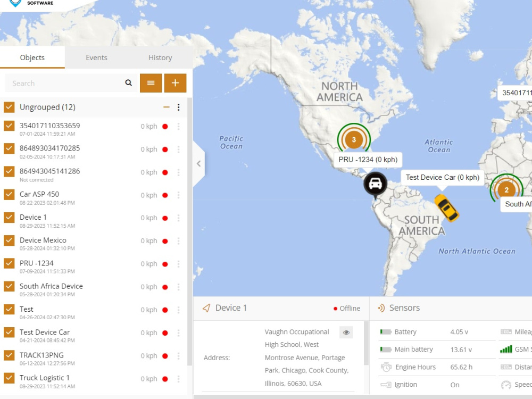Select the black car marker on map
This screenshot has height=399, width=532.
click(x=375, y=184)
